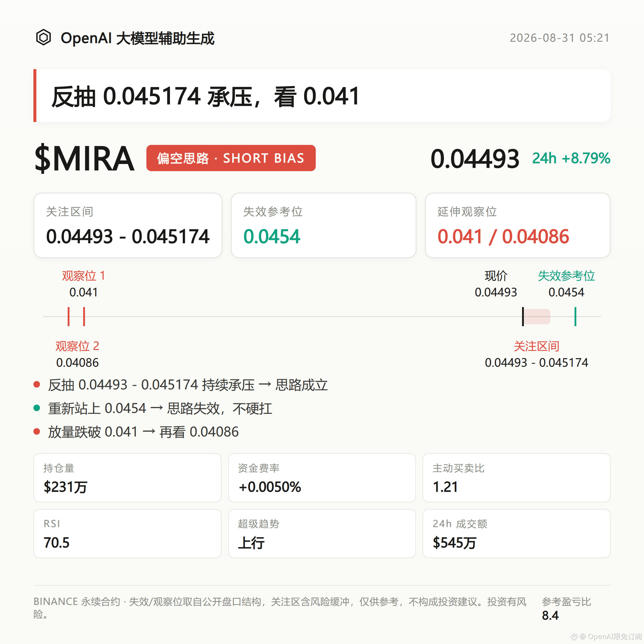Click the $MIRA ticker symbol

tap(84, 158)
